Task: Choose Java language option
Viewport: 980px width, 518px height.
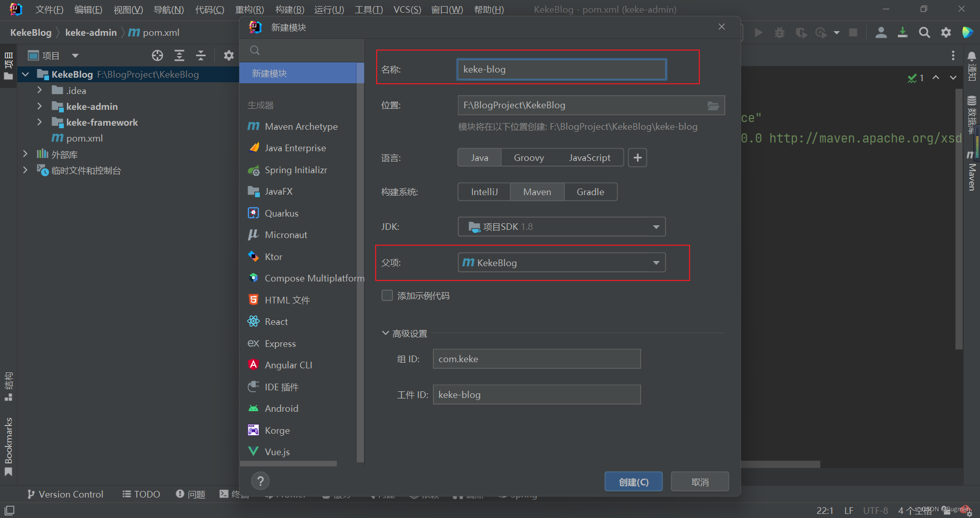Action: point(479,158)
